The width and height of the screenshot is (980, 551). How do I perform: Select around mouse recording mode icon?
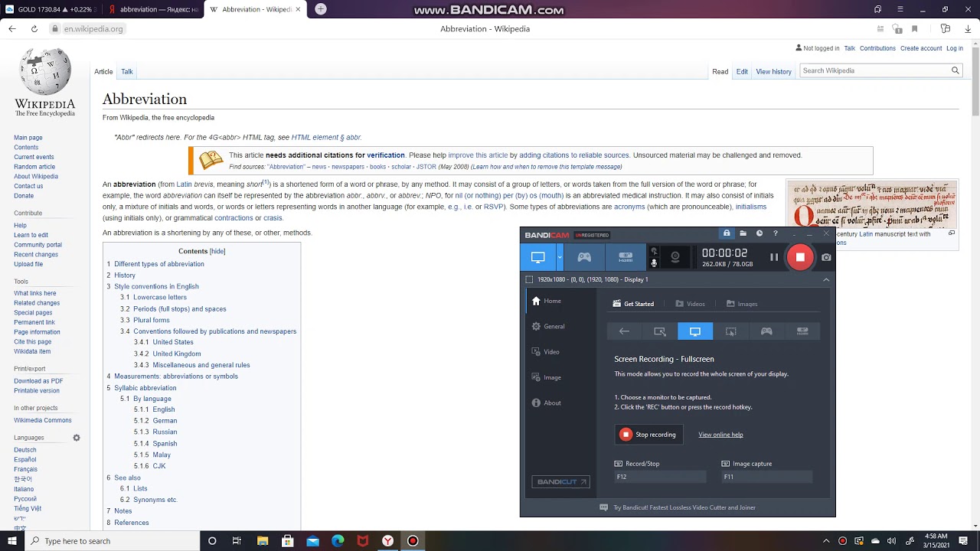[731, 331]
